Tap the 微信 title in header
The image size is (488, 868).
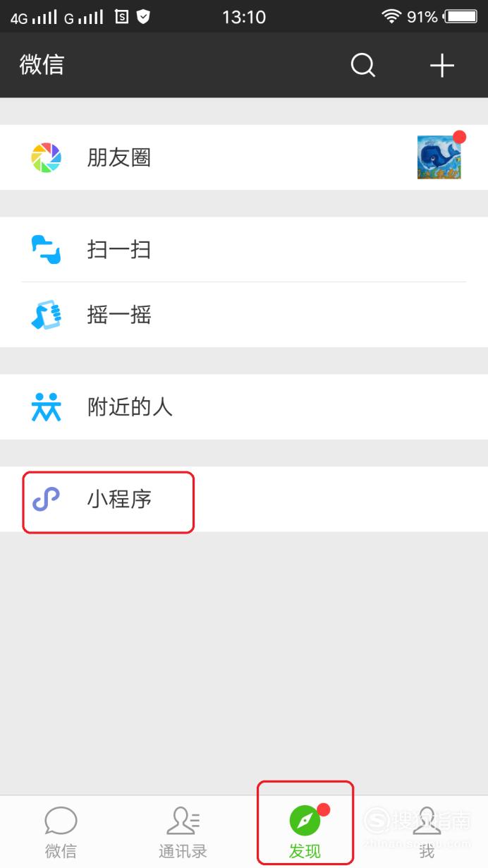pyautogui.click(x=42, y=65)
